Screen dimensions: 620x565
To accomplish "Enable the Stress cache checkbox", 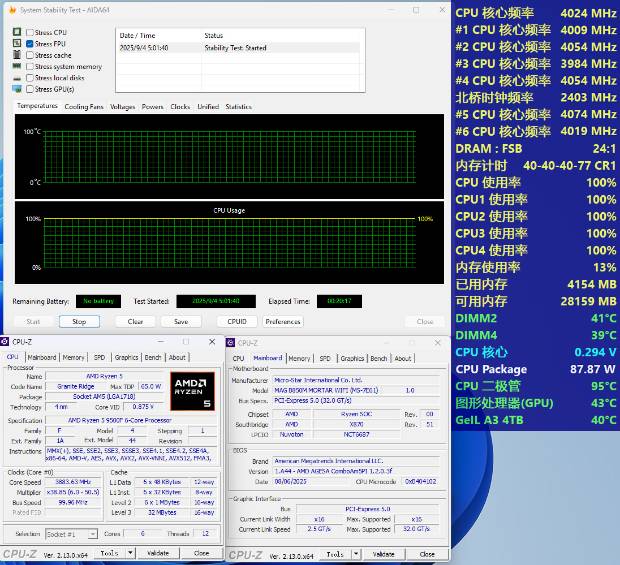I will point(30,55).
